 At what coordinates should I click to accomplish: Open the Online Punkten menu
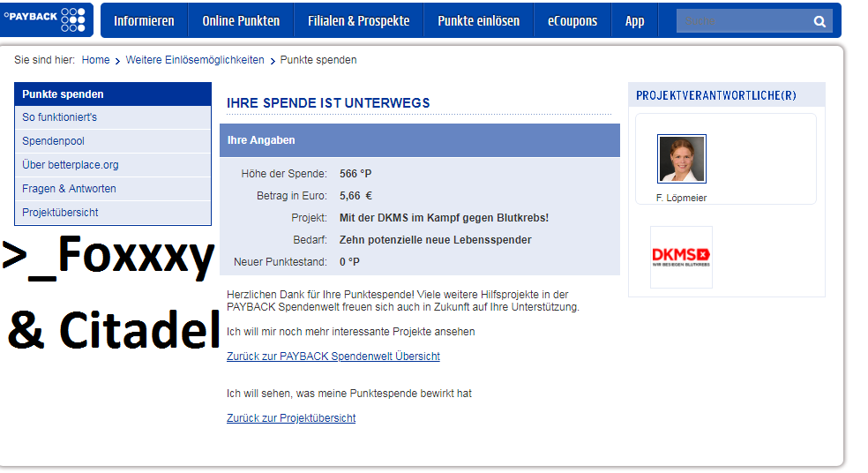pyautogui.click(x=241, y=21)
